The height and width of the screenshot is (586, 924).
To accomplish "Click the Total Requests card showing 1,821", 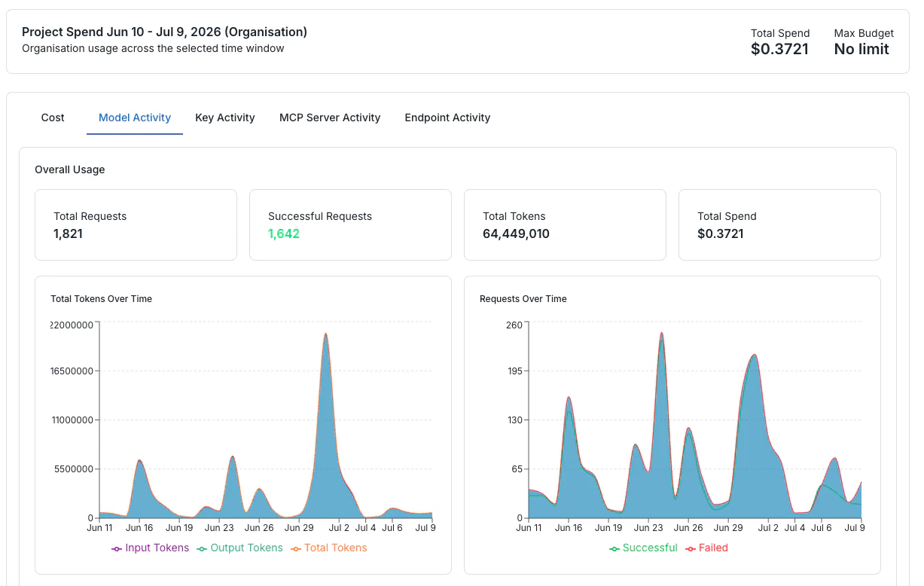I will (x=136, y=224).
